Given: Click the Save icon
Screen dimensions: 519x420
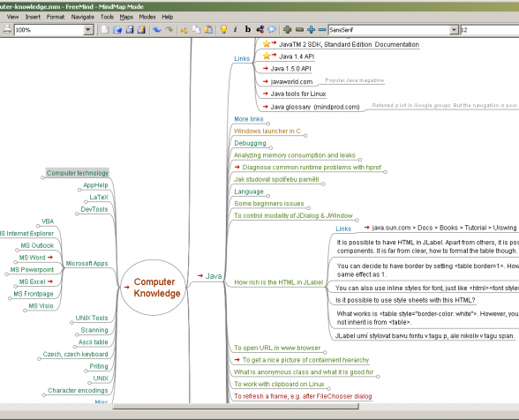Looking at the screenshot, I should point(130,29).
